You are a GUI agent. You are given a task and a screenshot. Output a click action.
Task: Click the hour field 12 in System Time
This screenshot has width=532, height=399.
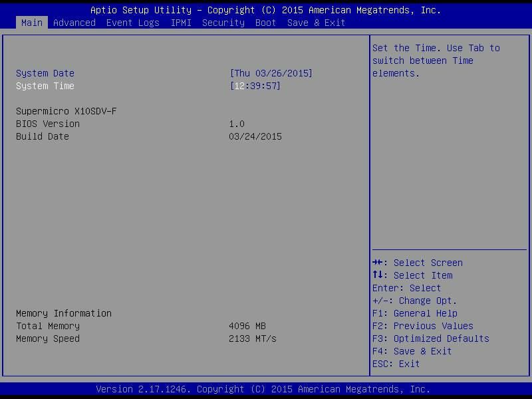tap(239, 86)
